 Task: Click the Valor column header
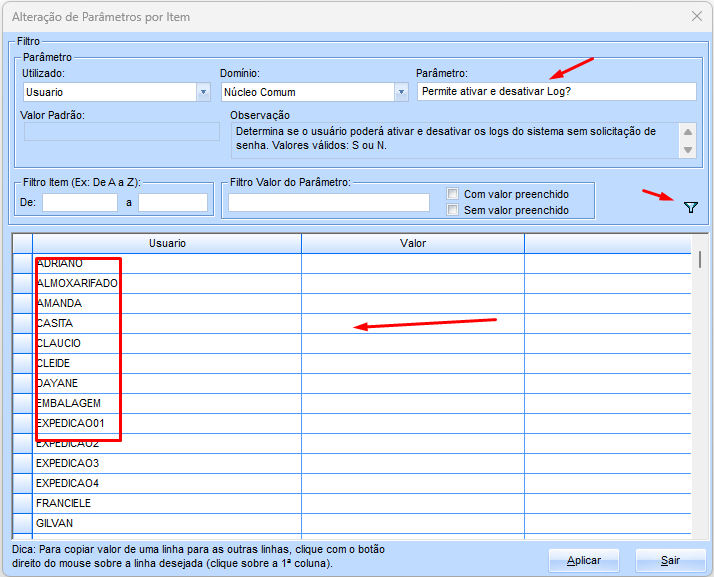click(412, 243)
